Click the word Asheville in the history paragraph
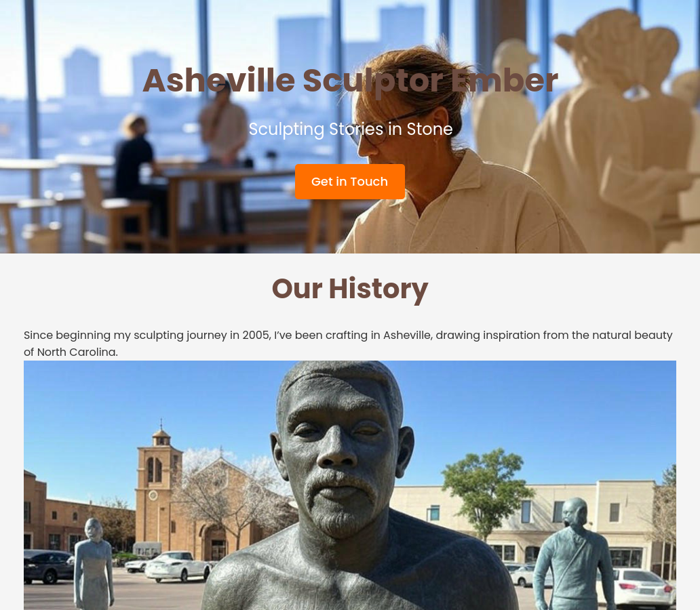700x610 pixels. point(408,335)
